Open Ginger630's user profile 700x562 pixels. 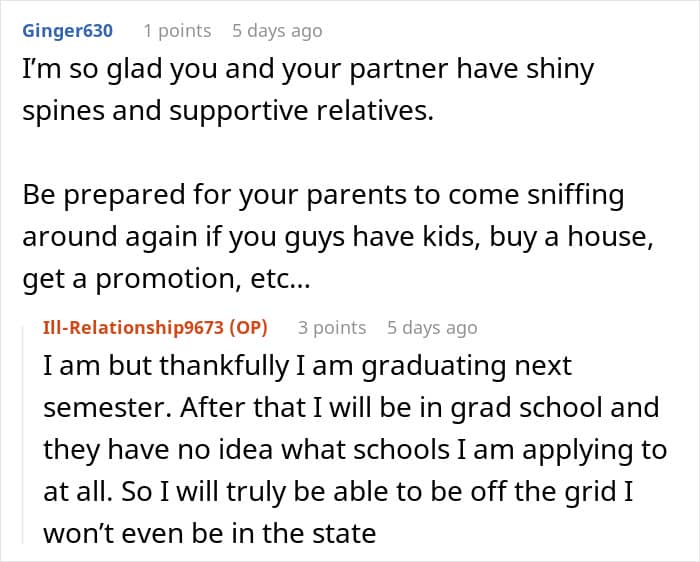pos(68,31)
